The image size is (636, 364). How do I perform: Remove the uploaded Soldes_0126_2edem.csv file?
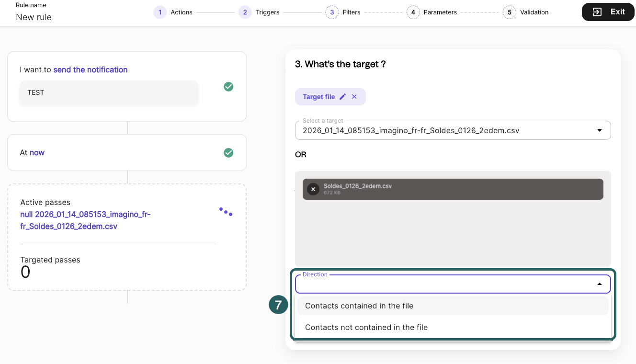pyautogui.click(x=313, y=189)
